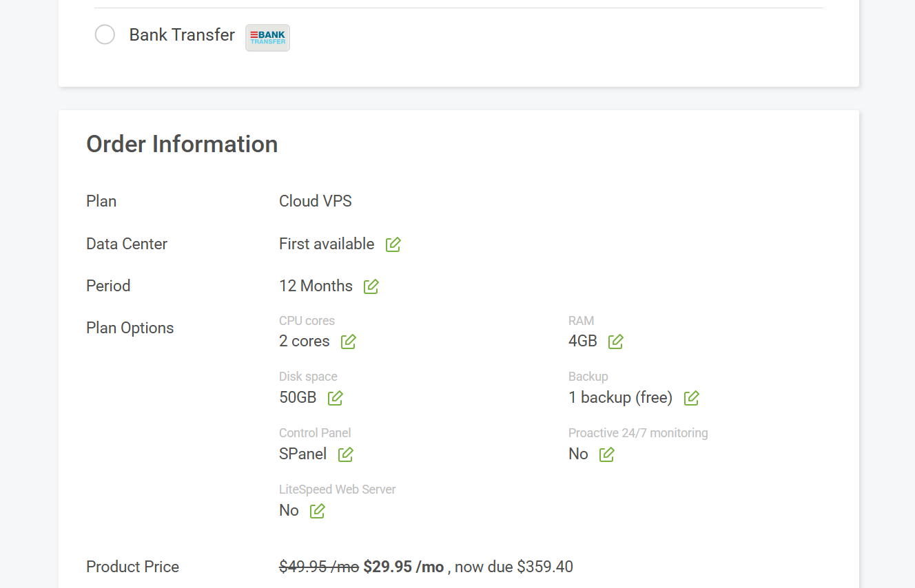This screenshot has width=915, height=588.
Task: Edit the RAM amount
Action: point(615,341)
